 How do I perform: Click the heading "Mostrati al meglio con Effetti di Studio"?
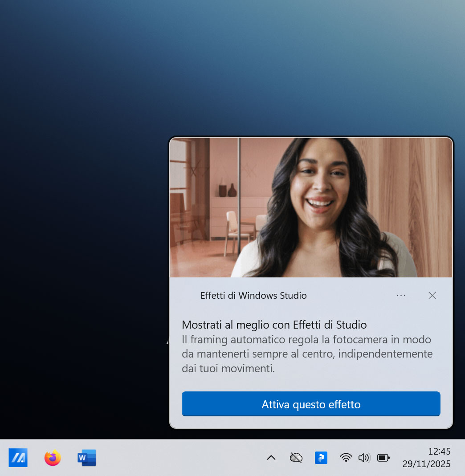click(274, 325)
